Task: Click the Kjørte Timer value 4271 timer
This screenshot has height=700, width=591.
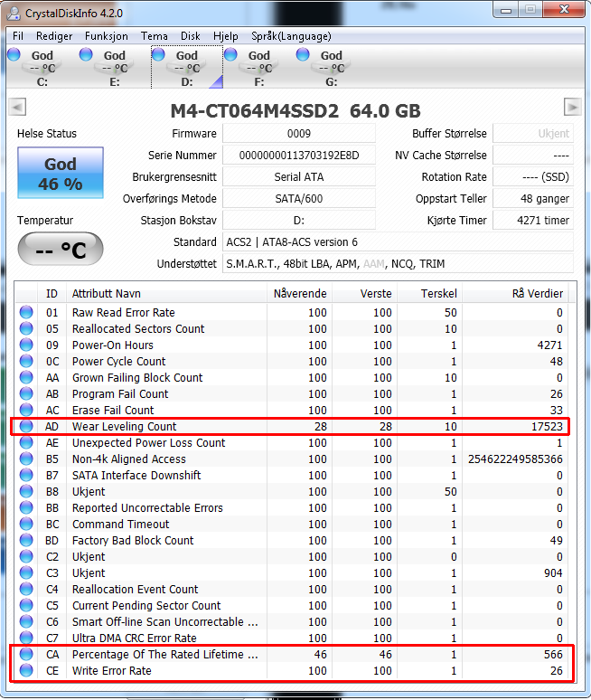Action: 533,220
